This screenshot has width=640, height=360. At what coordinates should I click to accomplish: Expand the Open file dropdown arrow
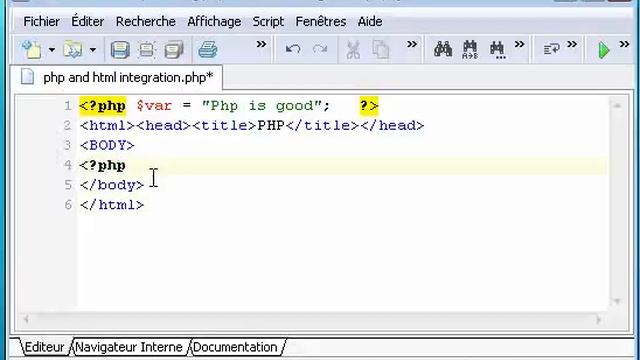tap(93, 50)
